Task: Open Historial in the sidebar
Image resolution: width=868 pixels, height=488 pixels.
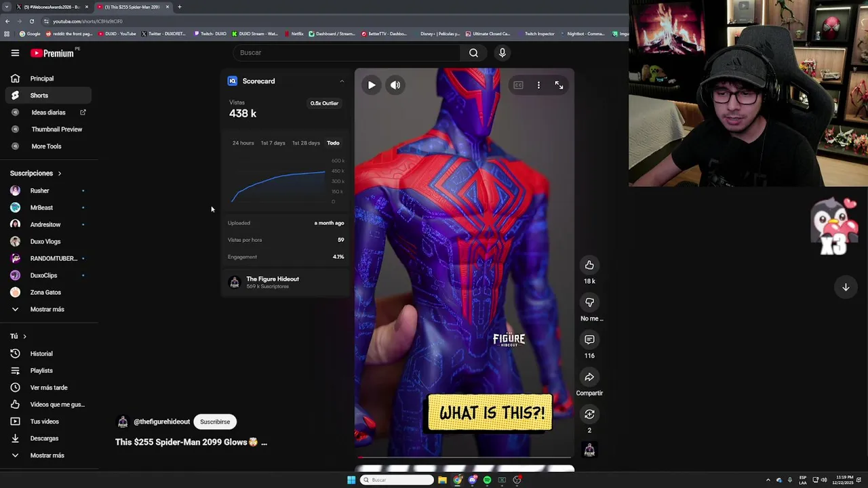Action: pos(49,354)
